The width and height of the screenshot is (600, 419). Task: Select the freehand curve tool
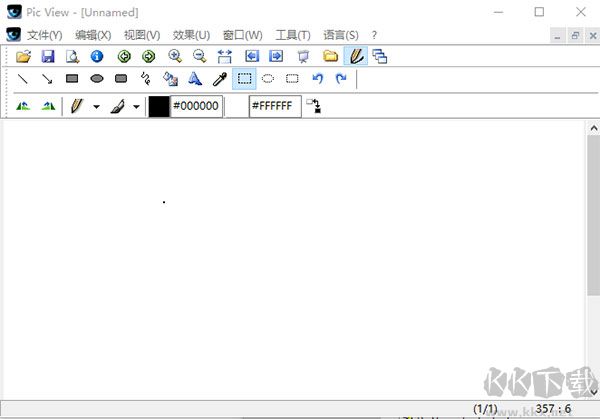pos(145,79)
